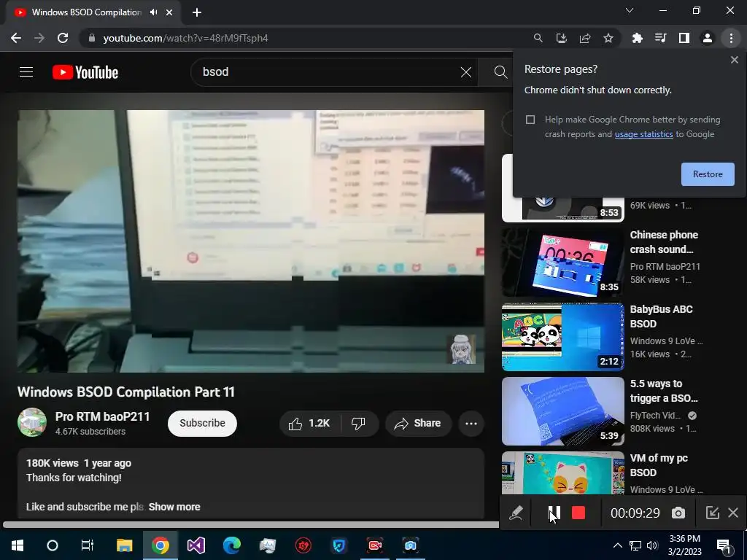Screen dimensions: 747x560
Task: Toggle the Chrome side panel
Action: point(684,38)
